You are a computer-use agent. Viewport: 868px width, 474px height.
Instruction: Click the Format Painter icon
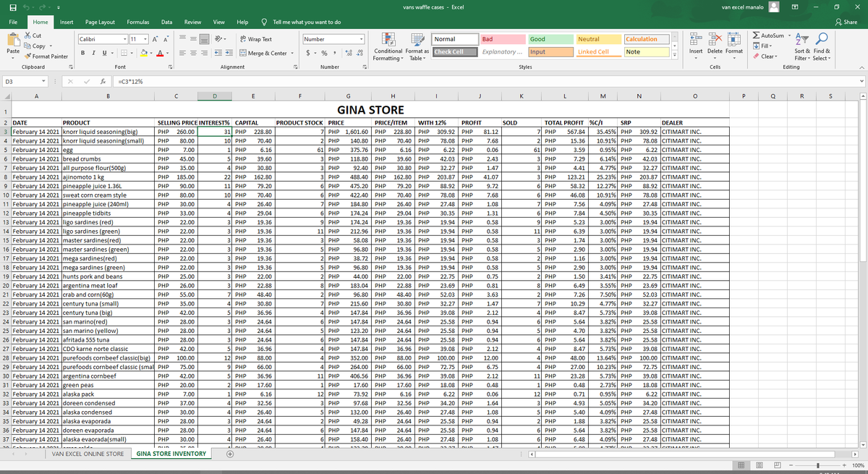tap(29, 56)
